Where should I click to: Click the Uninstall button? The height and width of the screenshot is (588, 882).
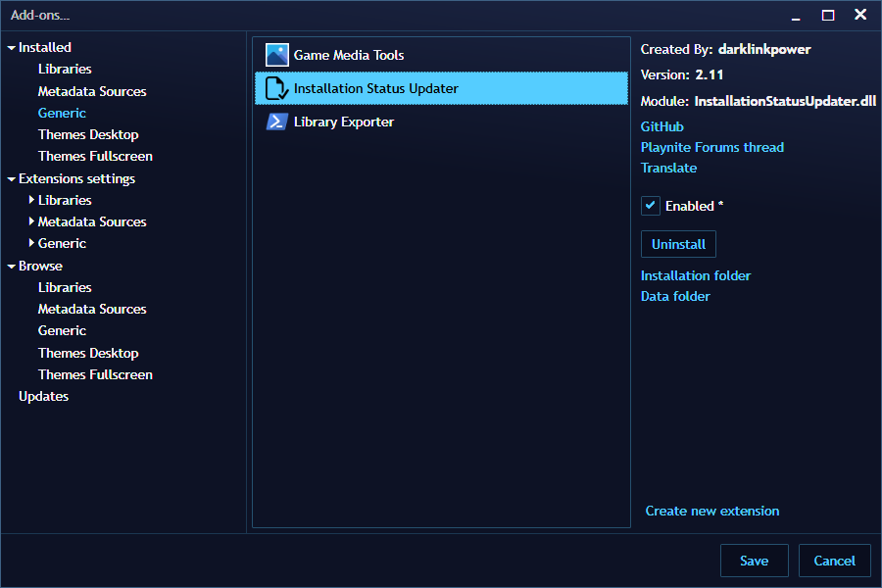point(678,244)
